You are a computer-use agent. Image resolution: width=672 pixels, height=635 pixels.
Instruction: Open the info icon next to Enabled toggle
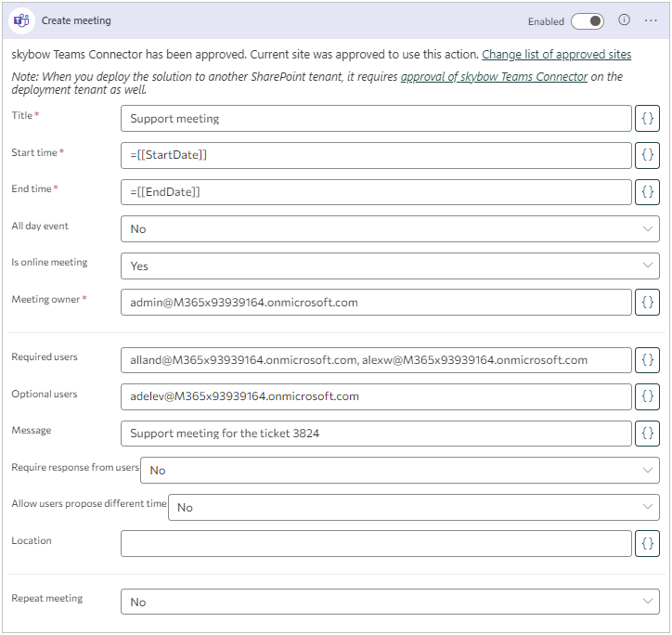[x=625, y=20]
